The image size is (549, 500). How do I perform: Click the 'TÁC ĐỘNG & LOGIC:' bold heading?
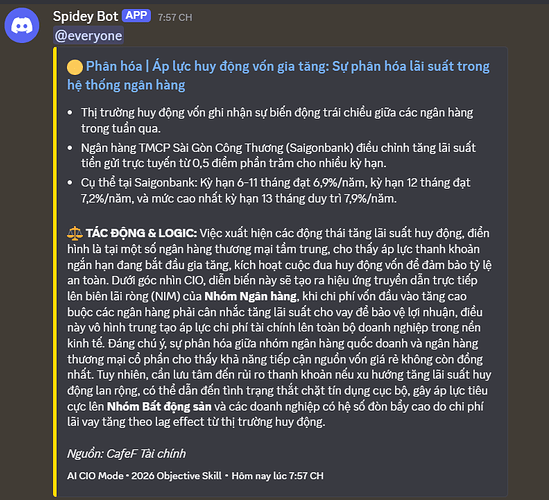pos(141,233)
